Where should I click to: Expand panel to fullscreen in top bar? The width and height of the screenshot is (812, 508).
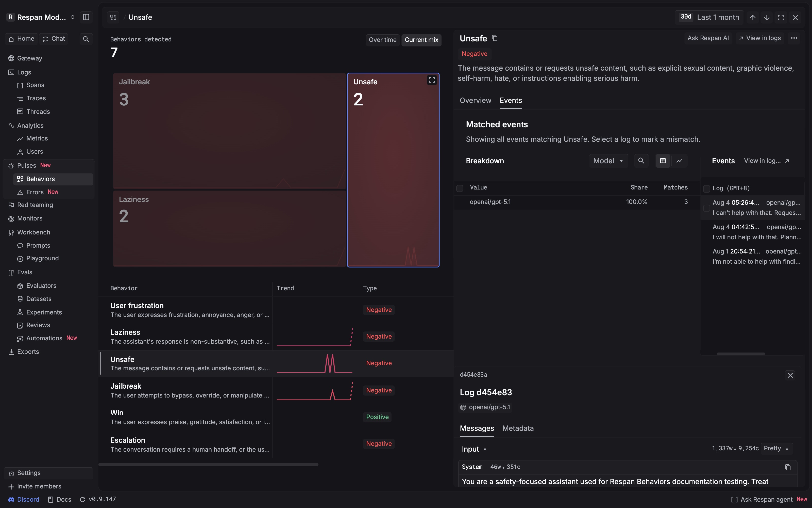tap(781, 18)
